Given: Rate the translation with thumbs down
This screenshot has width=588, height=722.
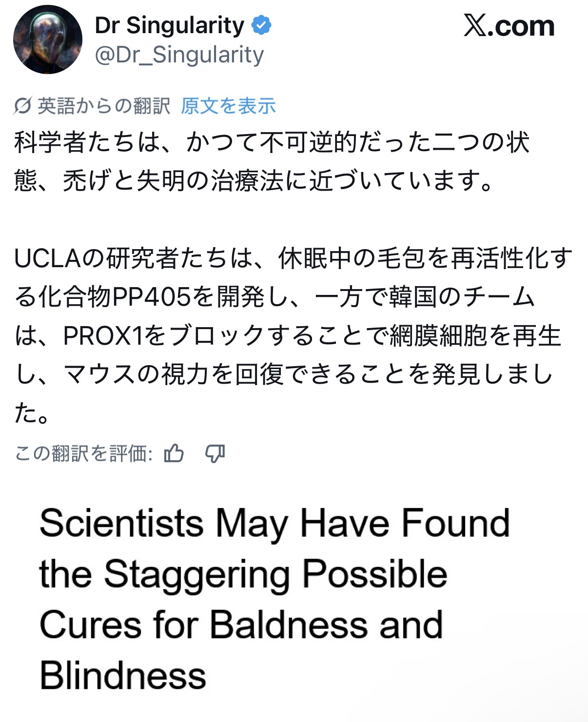Looking at the screenshot, I should 215,454.
